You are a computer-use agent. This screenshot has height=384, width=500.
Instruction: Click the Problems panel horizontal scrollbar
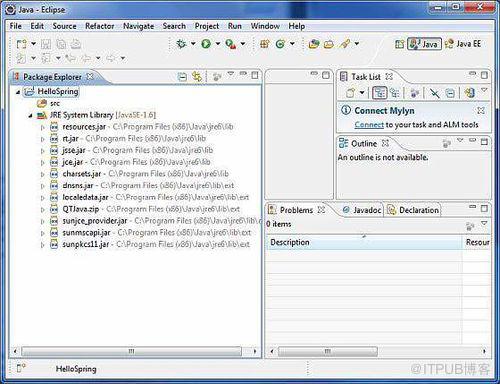[x=328, y=351]
